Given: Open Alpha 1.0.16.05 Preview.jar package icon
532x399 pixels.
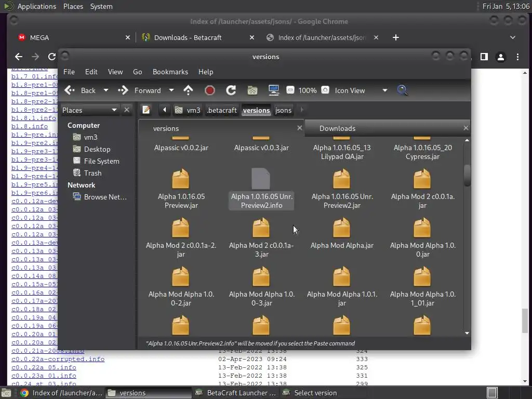Looking at the screenshot, I should [x=180, y=179].
